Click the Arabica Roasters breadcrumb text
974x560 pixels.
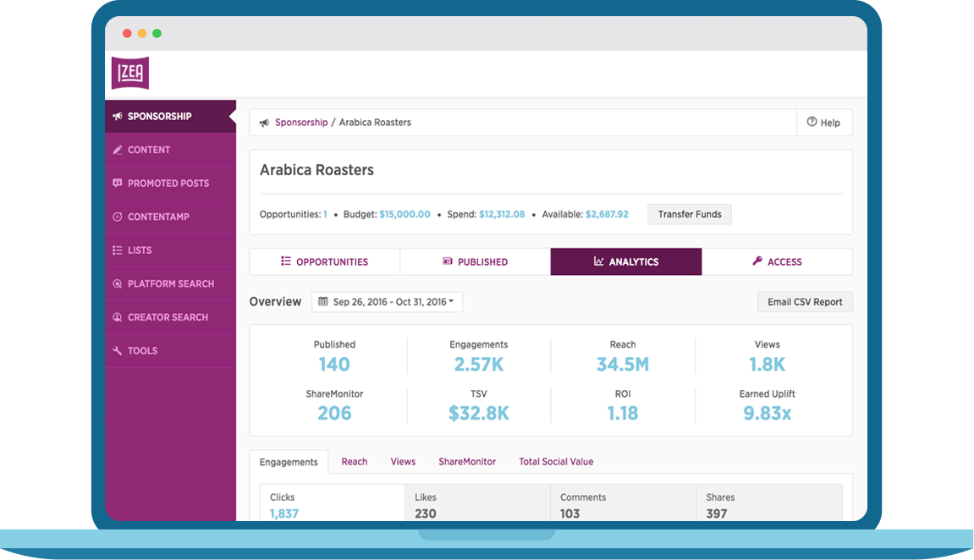375,123
